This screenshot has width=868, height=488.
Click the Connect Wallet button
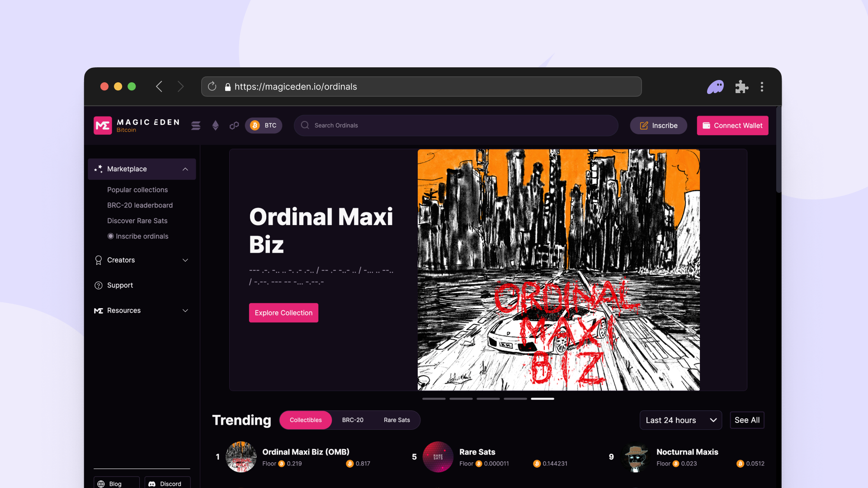pos(732,126)
